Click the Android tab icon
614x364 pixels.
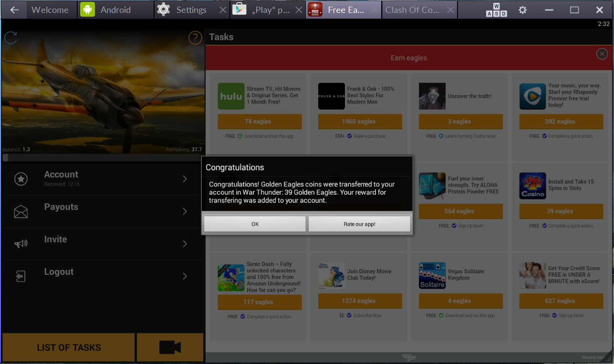pyautogui.click(x=87, y=10)
